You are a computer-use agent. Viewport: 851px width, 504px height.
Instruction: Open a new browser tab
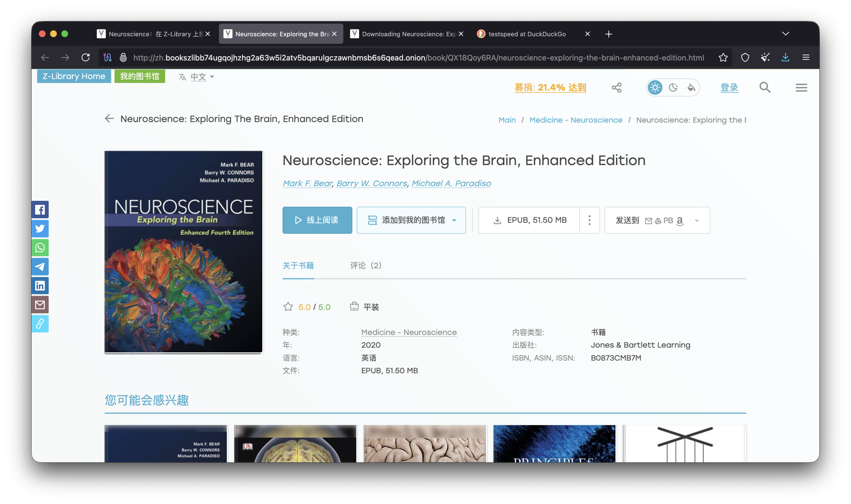608,34
